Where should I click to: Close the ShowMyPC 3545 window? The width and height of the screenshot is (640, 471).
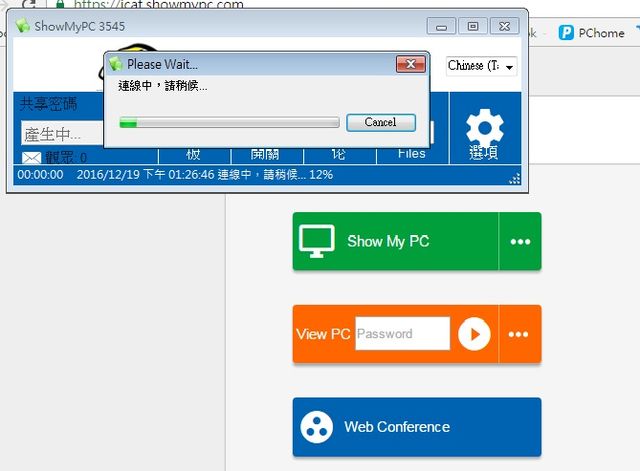point(504,27)
